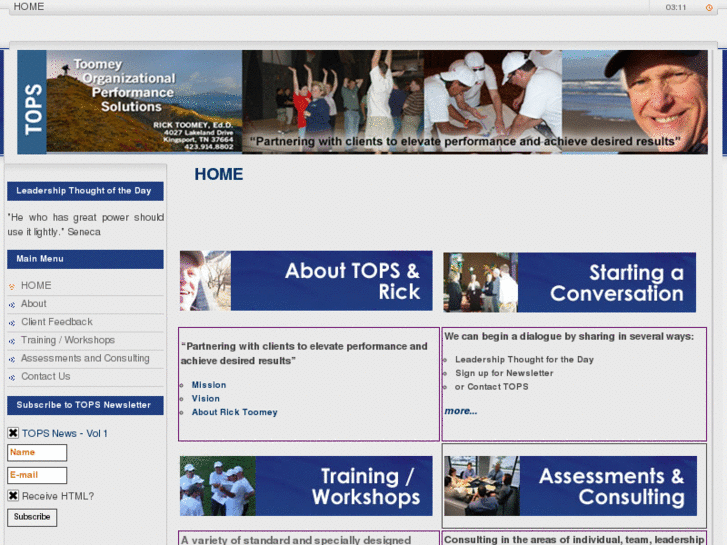Click the HOME title in top bar

(29, 6)
